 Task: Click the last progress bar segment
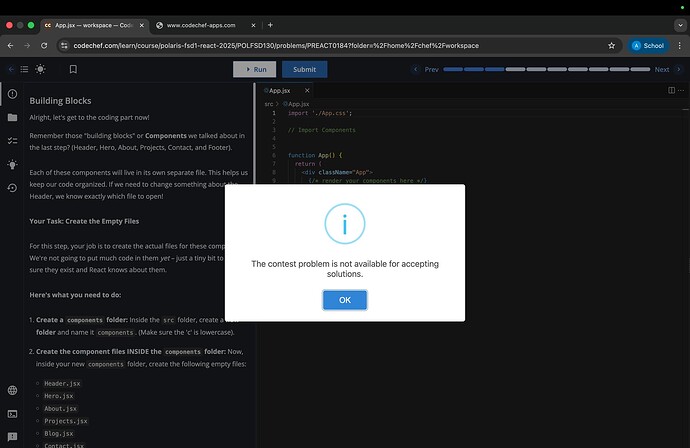point(640,69)
